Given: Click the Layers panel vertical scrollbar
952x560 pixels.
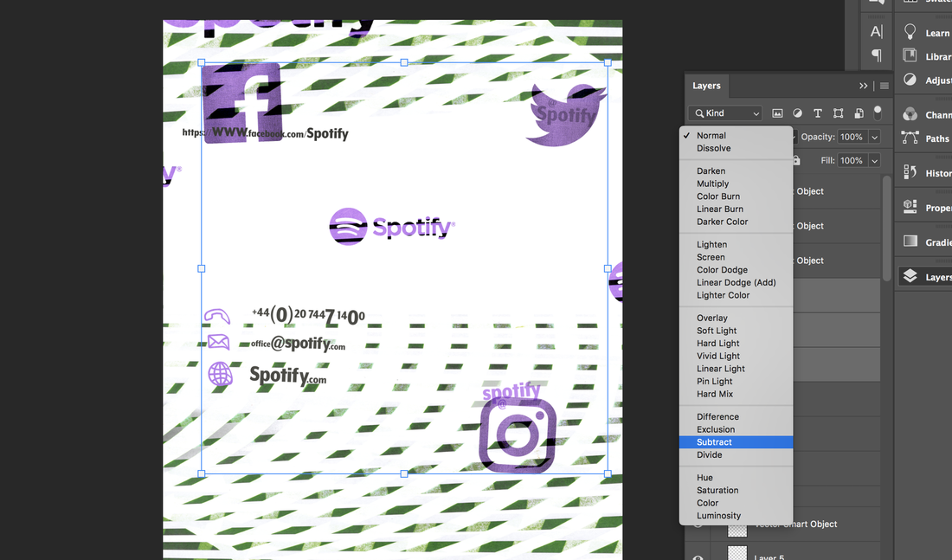Looking at the screenshot, I should point(886,228).
